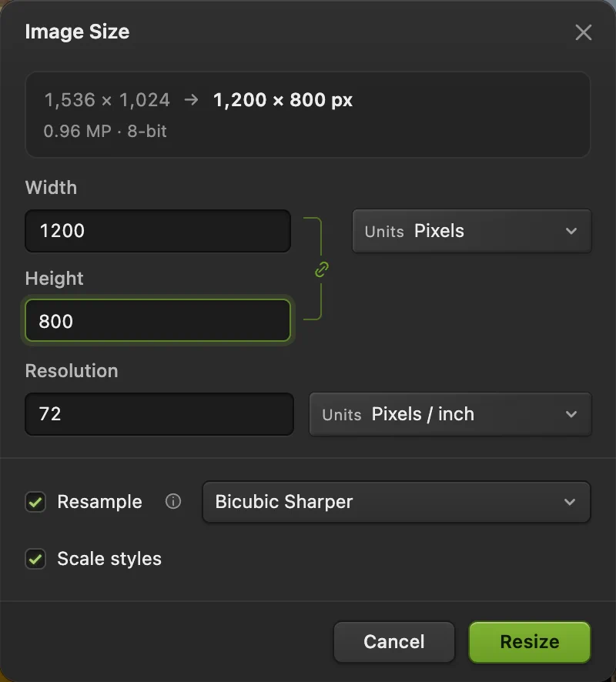Click the Resample label text
The image size is (616, 682).
[99, 502]
